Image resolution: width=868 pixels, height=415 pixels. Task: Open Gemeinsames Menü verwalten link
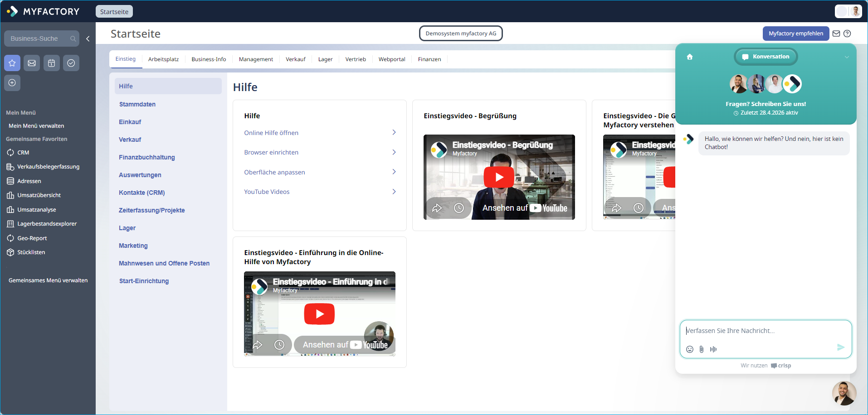click(48, 280)
